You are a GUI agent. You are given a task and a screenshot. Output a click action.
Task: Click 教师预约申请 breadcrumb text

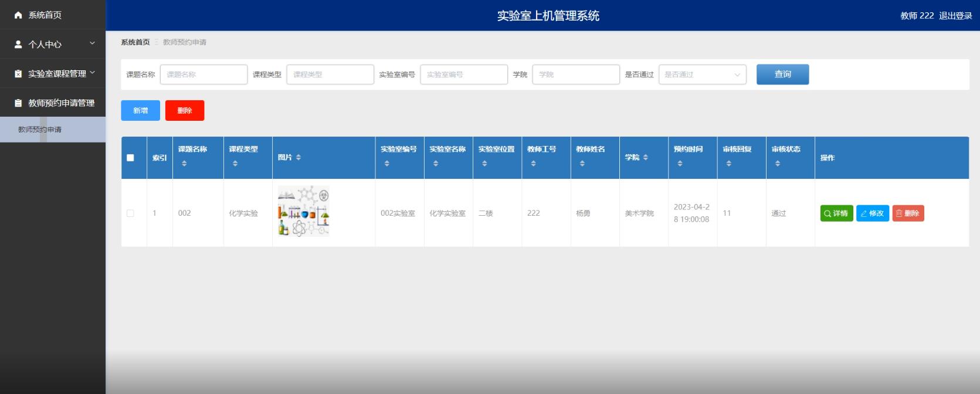[185, 42]
